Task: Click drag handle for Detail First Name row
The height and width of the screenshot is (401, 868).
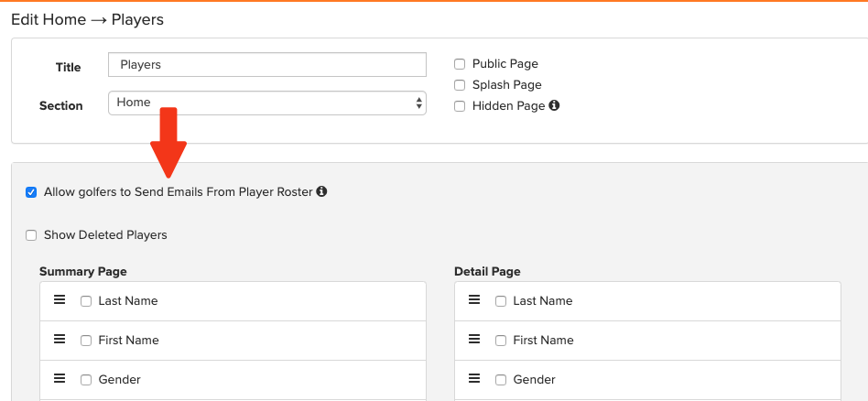Action: [x=474, y=339]
